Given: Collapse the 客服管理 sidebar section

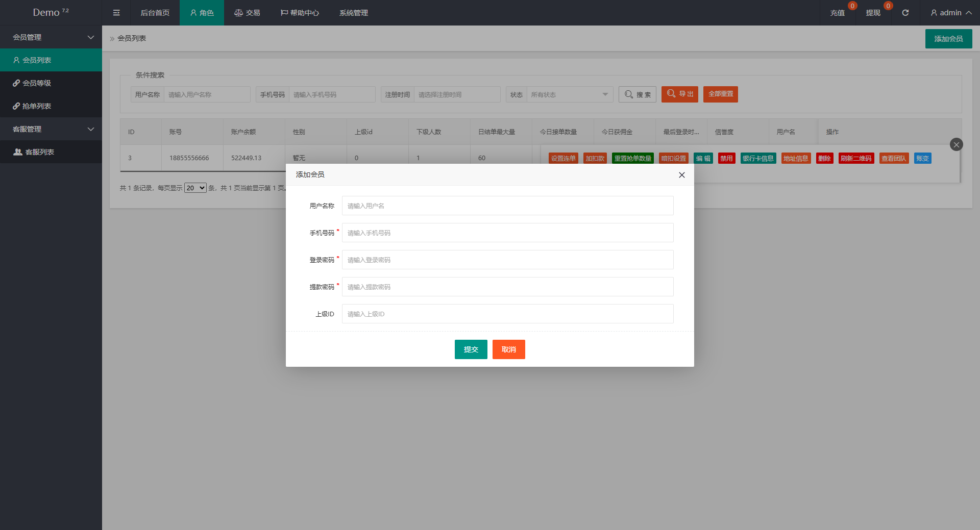Looking at the screenshot, I should tap(51, 129).
